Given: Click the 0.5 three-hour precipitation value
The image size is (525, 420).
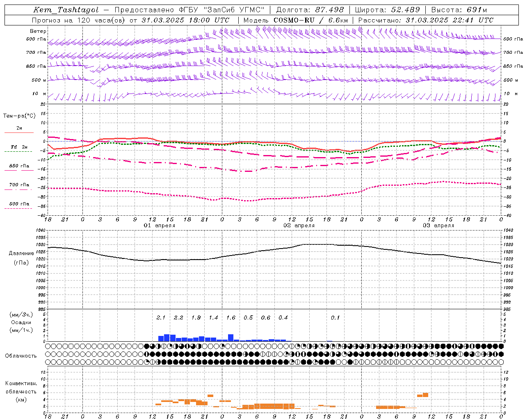Looking at the screenshot, I should point(248,317).
